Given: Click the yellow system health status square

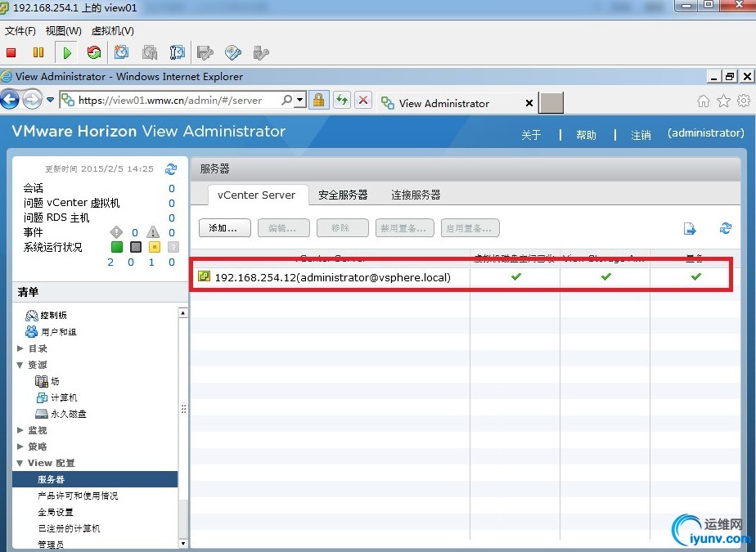Looking at the screenshot, I should point(155,247).
